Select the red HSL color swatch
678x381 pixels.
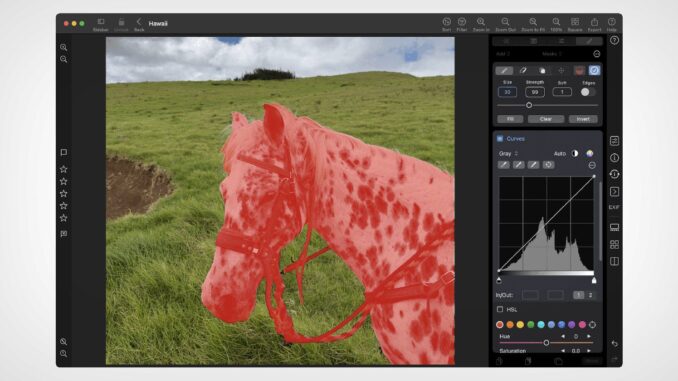pos(500,324)
